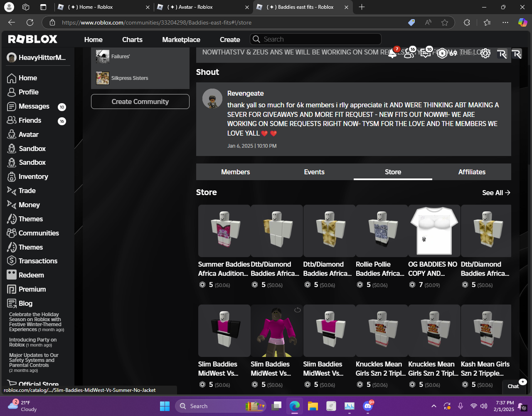Open Money in the sidebar

(24, 205)
